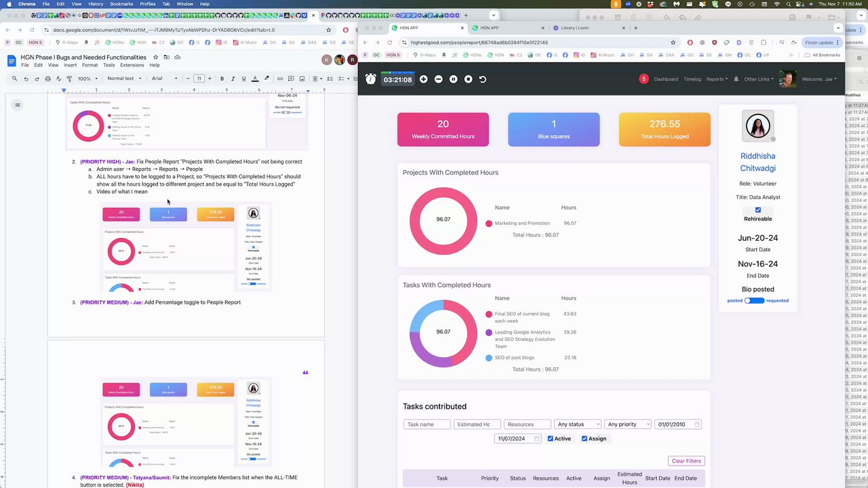Expand the Other Links menu
Viewport: 868px width, 488px height.
[x=759, y=79]
